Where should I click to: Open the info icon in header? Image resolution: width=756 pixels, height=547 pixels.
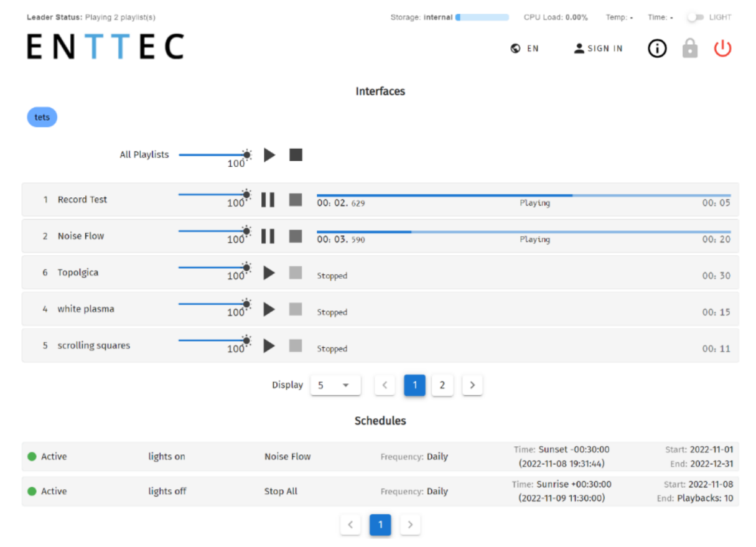tap(657, 49)
